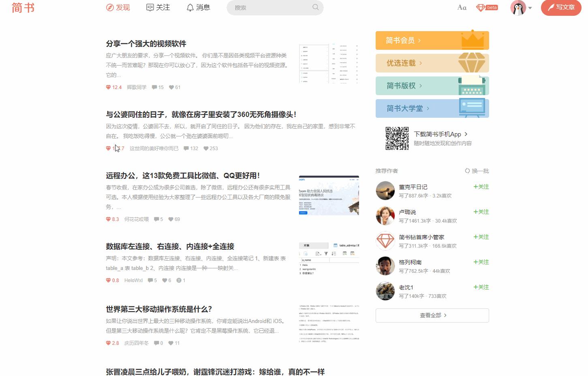
Task: Click the chevron on 简书会员 banner
Action: [420, 40]
